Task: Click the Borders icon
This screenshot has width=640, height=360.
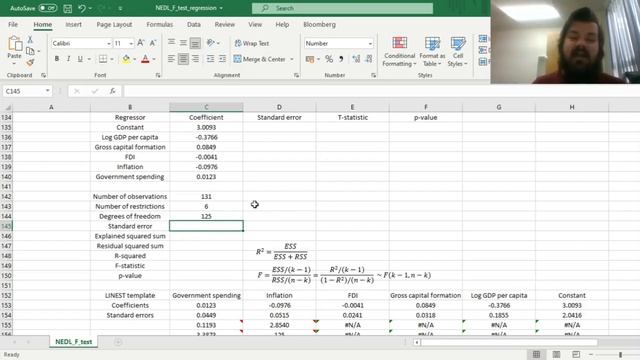Action: [103, 59]
